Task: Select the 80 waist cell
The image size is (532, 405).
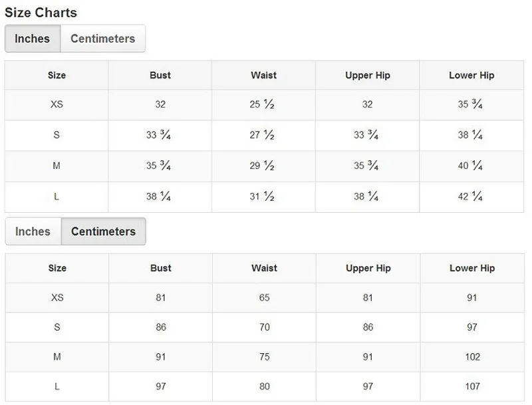Action: (264, 386)
